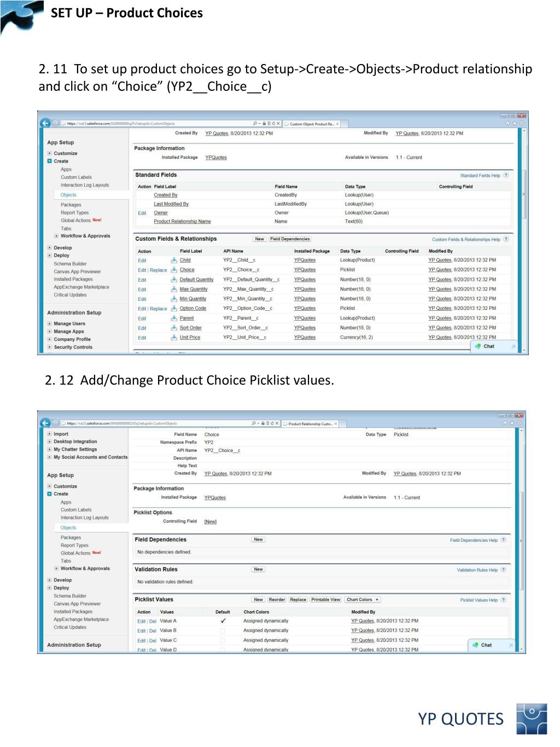The width and height of the screenshot is (560, 747).
Task: Open Global Actions in Custom Object window sidebar
Action: tap(75, 221)
